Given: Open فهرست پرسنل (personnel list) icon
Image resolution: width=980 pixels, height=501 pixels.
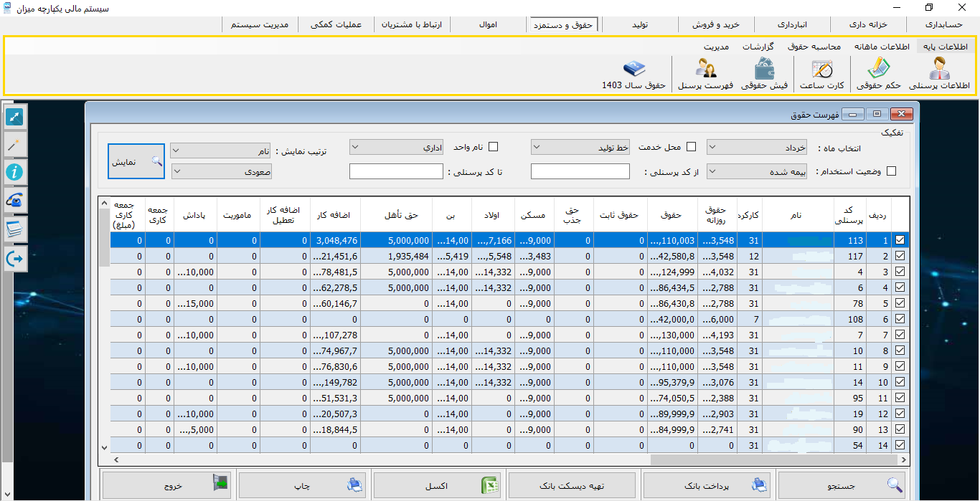Looking at the screenshot, I should click(707, 74).
